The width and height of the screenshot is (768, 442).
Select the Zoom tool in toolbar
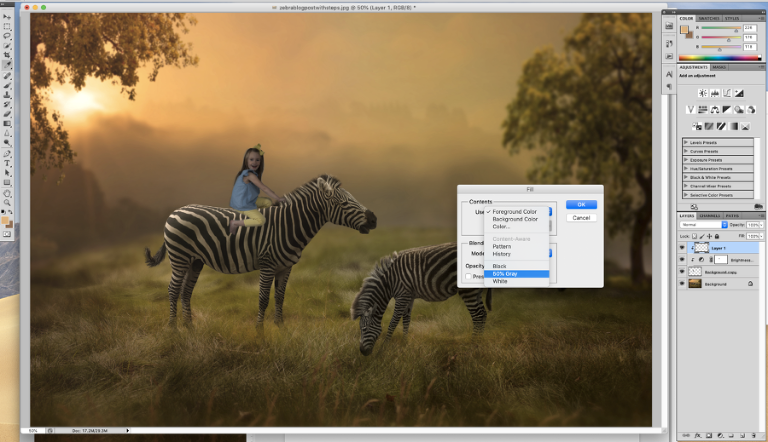7,202
